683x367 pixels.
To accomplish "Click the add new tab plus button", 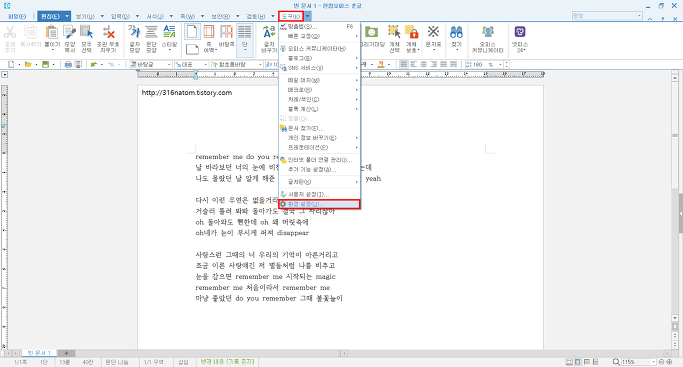I will (x=66, y=353).
